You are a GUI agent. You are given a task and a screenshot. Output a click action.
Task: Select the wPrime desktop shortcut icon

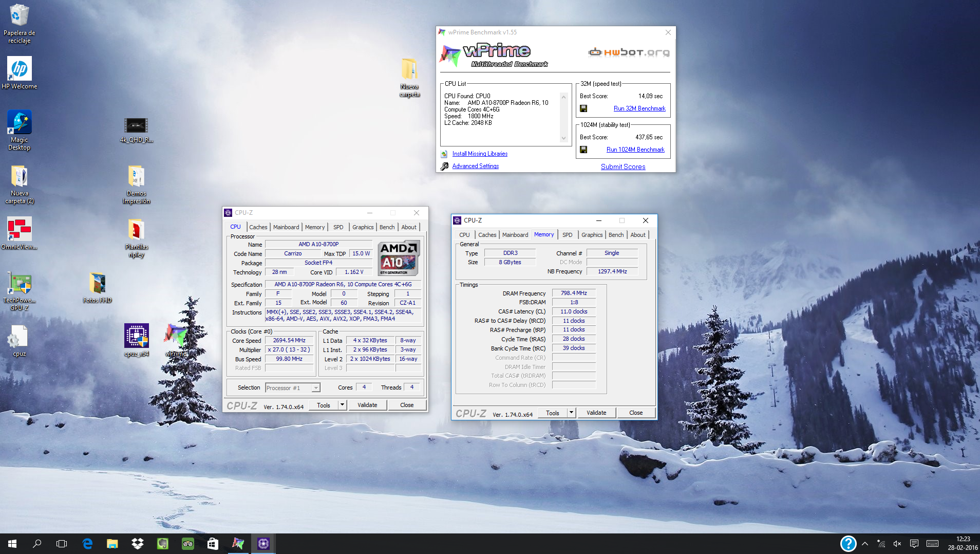coord(176,340)
